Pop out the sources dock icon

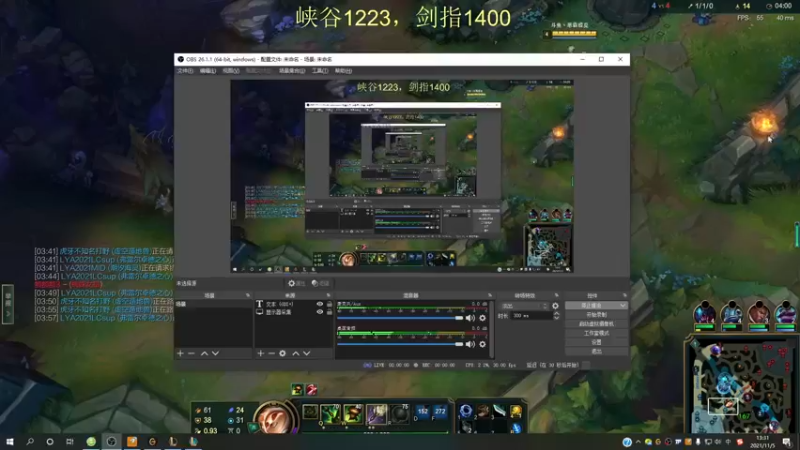point(329,295)
